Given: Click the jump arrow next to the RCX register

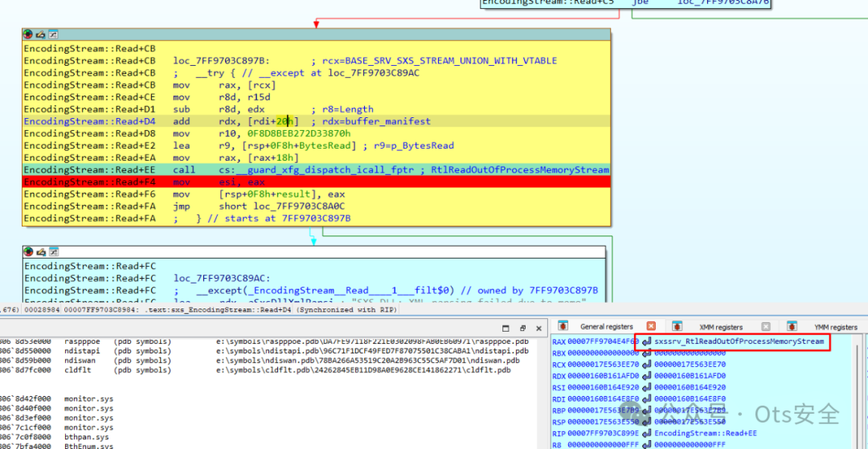Looking at the screenshot, I should 646,365.
